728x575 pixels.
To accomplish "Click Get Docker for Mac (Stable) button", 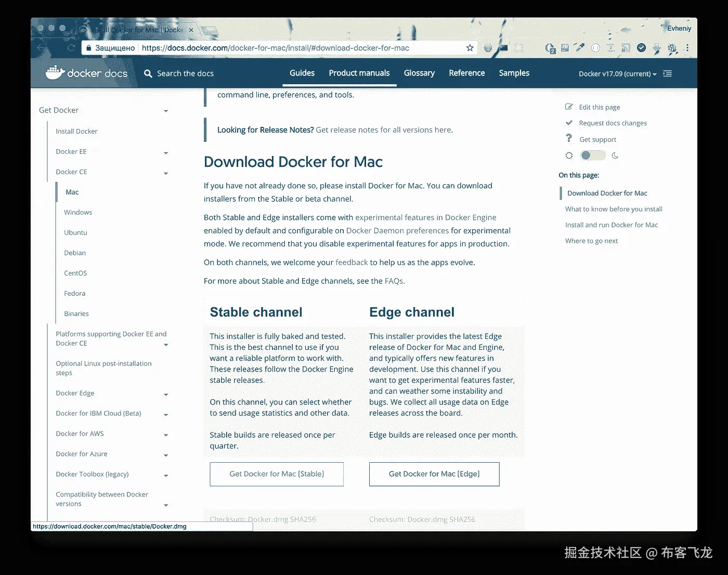I will coord(277,474).
